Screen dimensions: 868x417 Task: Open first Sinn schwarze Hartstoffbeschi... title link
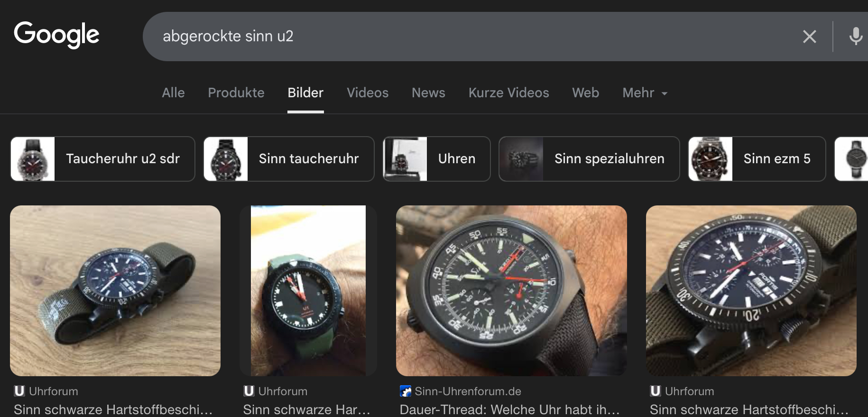click(113, 409)
